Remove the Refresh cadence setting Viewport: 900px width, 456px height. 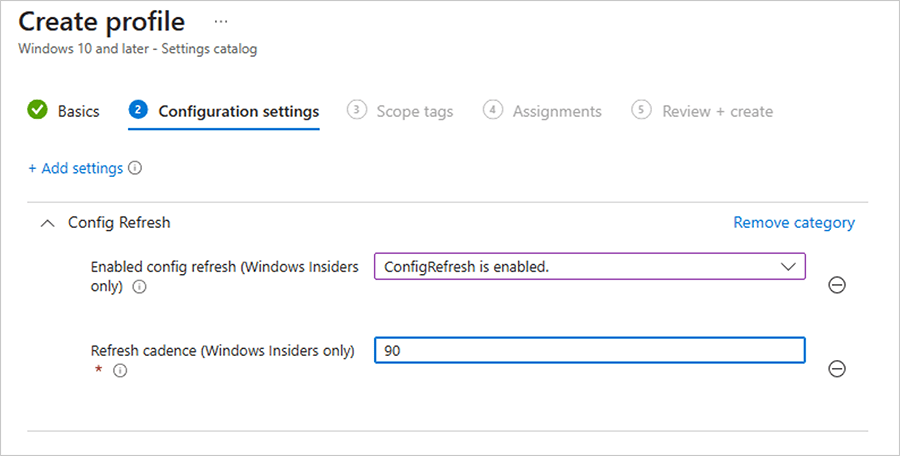point(838,369)
